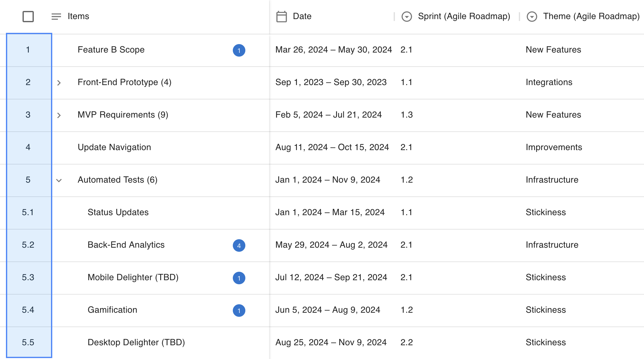Click the Improvements theme cell
Viewport: 644px width, 359px height.
pyautogui.click(x=554, y=147)
